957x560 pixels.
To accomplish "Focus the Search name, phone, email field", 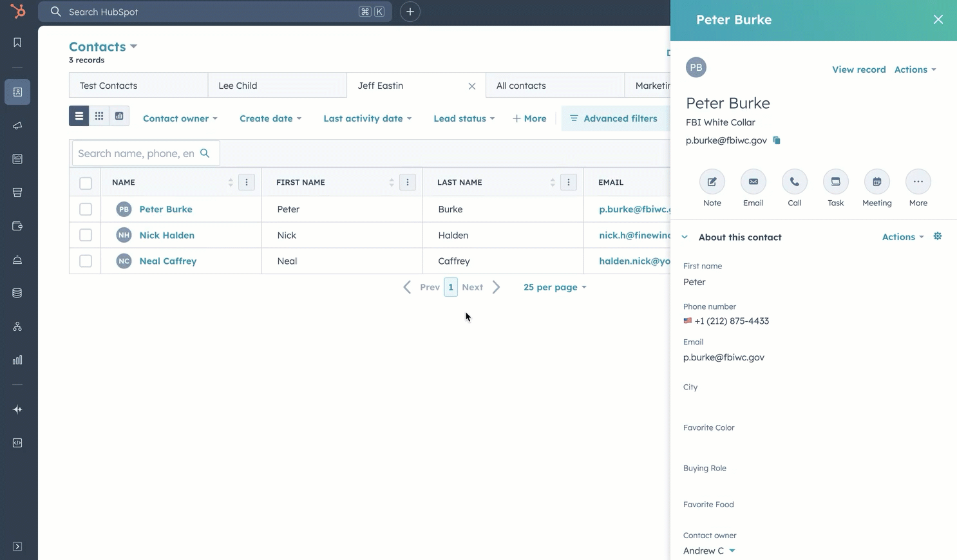I will (x=137, y=153).
